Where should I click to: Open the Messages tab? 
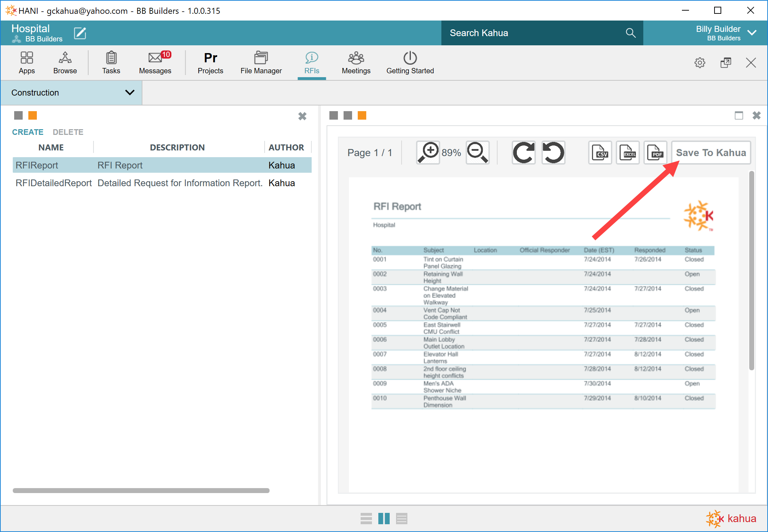(155, 63)
